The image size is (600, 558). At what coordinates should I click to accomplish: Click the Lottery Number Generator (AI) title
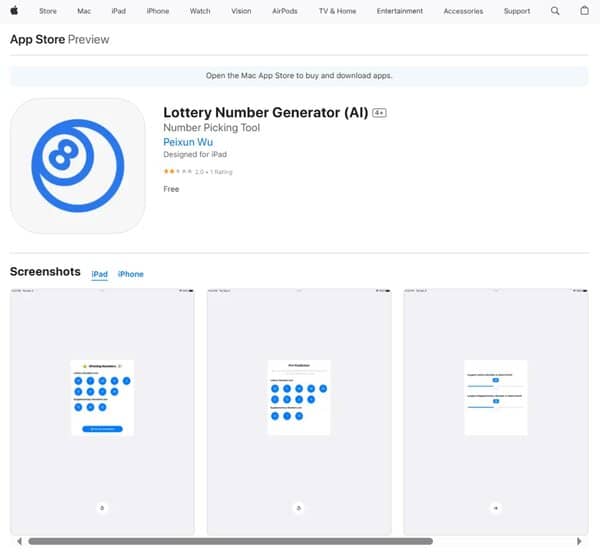point(266,113)
